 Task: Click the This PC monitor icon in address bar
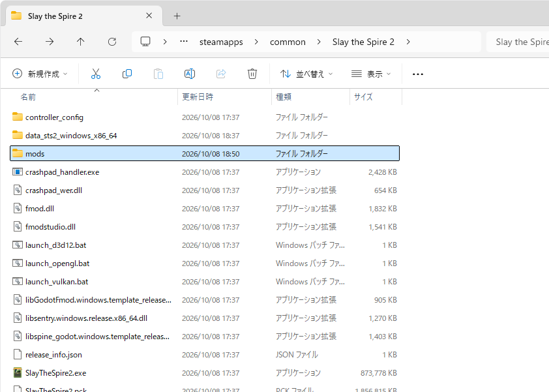[x=145, y=42]
